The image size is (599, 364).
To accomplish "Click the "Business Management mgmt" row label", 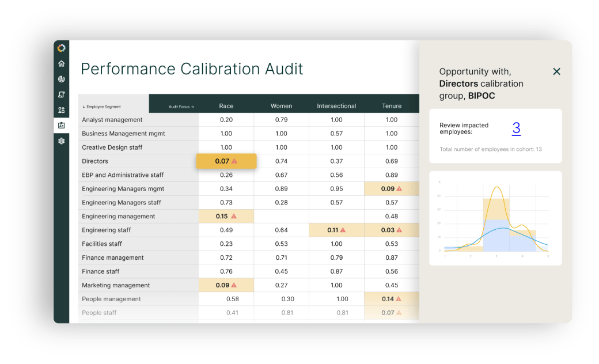I will coord(123,134).
